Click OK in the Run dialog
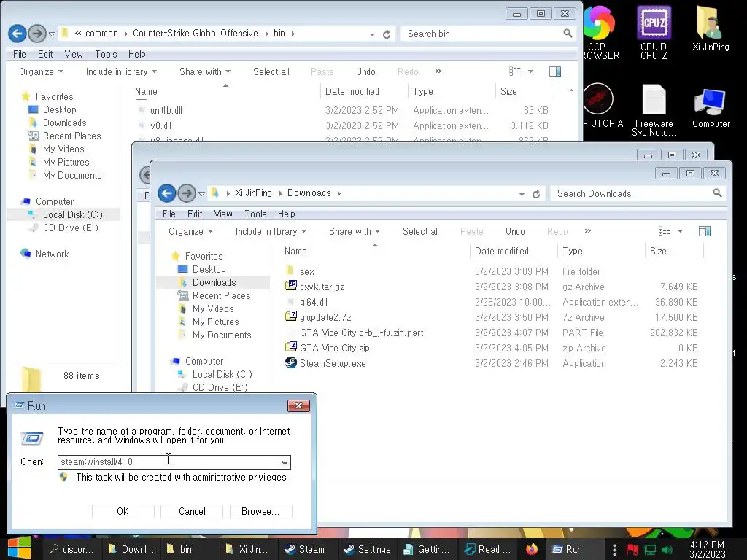The width and height of the screenshot is (747, 560). click(123, 511)
